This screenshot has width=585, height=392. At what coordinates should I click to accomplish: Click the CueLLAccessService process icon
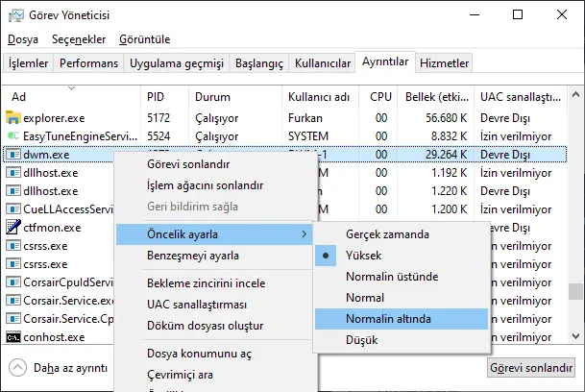pos(13,209)
